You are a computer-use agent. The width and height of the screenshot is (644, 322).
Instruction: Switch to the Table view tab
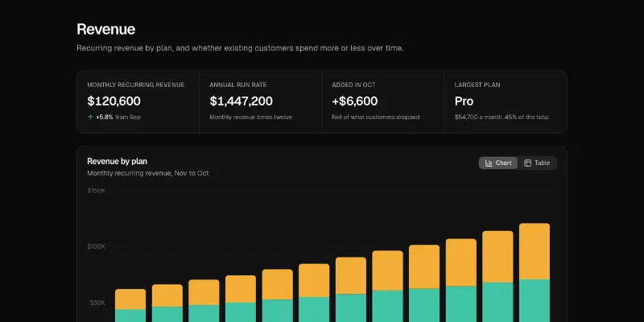pyautogui.click(x=537, y=163)
